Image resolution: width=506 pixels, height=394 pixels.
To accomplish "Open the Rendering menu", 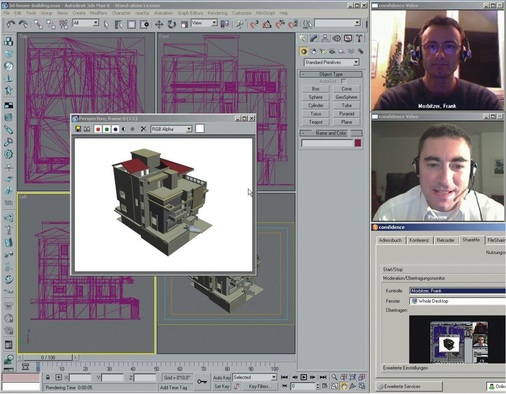I will 217,13.
